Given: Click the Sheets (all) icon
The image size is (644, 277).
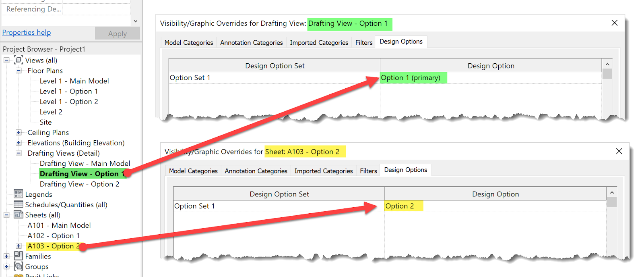Looking at the screenshot, I should click(x=19, y=215).
